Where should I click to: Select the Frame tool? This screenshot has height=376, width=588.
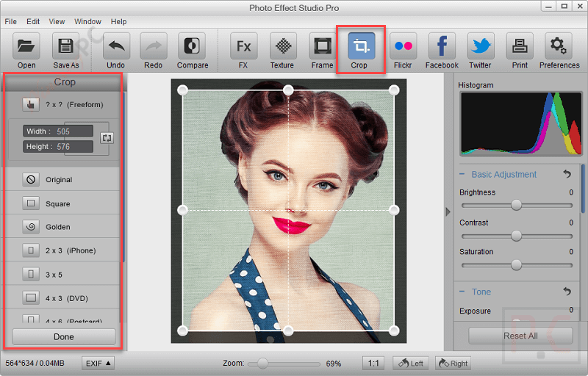(323, 46)
